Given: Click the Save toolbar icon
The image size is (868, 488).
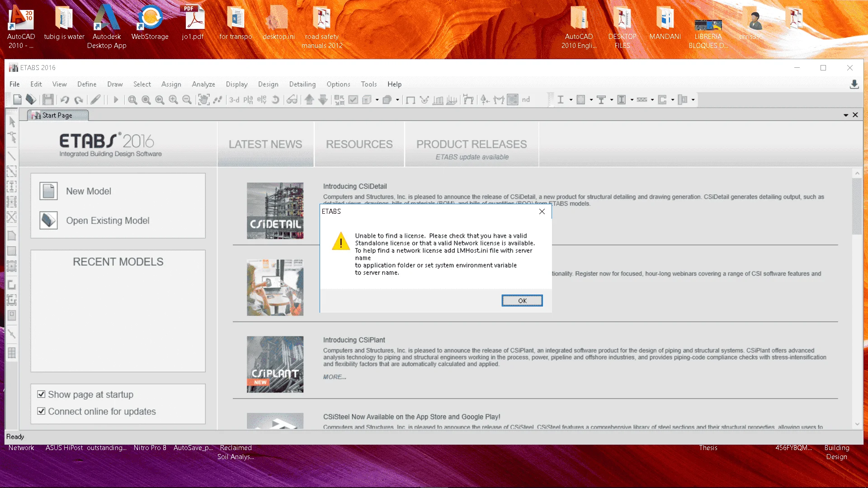Looking at the screenshot, I should click(x=48, y=100).
